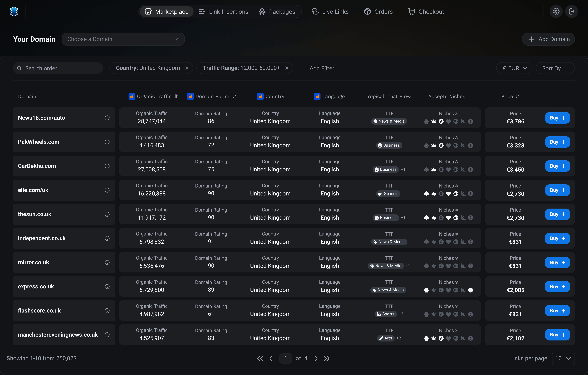
Task: Click the Add Filter button
Action: [317, 68]
